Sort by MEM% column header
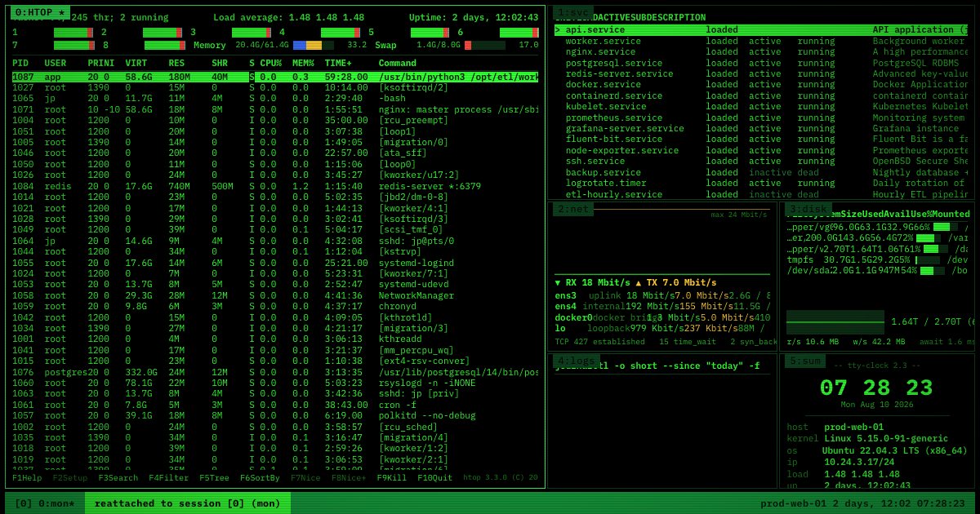980x514 pixels. point(303,63)
